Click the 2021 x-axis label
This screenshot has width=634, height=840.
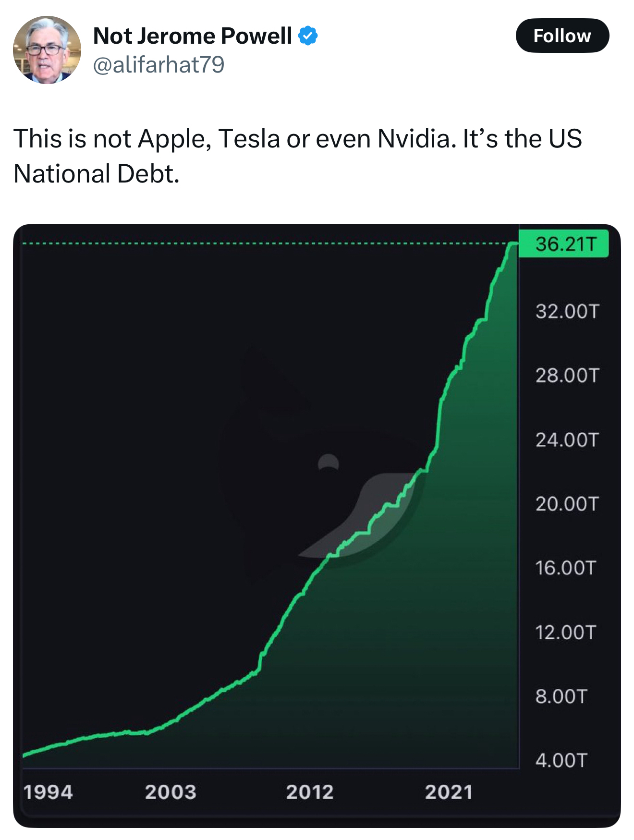point(449,792)
